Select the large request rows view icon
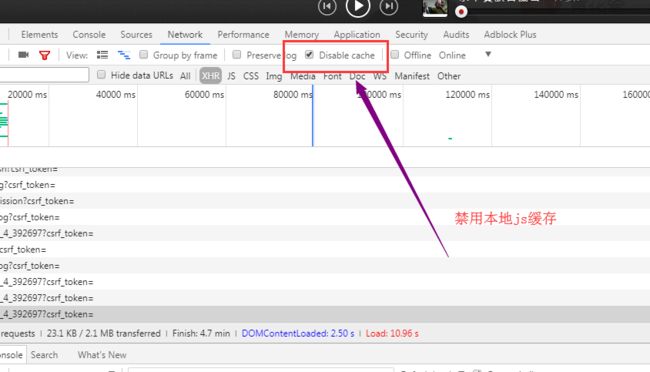Screen dimensions: 650x372 (102, 55)
